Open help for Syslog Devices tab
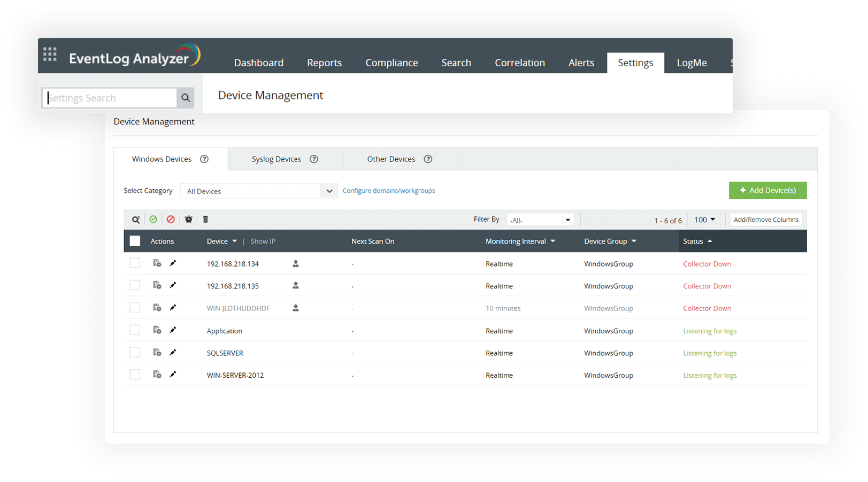This screenshot has width=868, height=482. 314,159
